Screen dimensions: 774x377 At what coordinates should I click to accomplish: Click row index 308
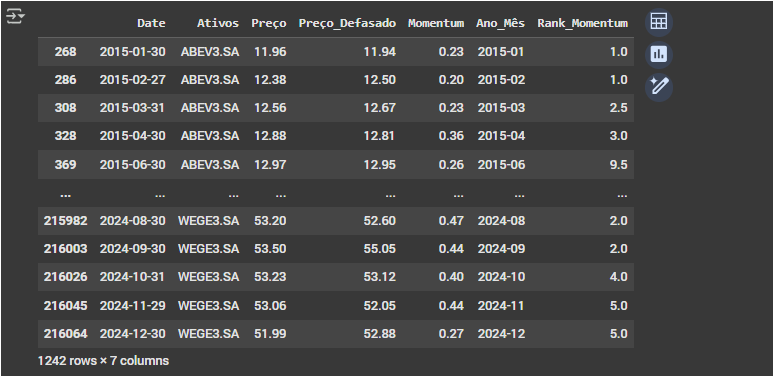(x=65, y=108)
